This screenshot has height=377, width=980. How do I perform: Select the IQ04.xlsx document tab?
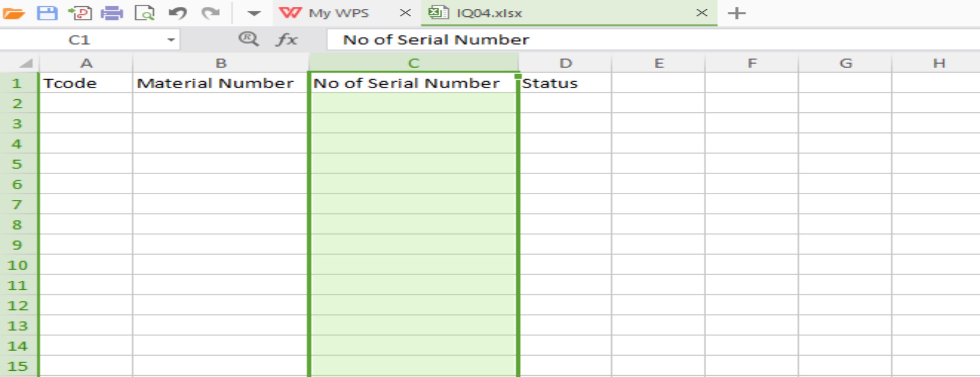489,13
